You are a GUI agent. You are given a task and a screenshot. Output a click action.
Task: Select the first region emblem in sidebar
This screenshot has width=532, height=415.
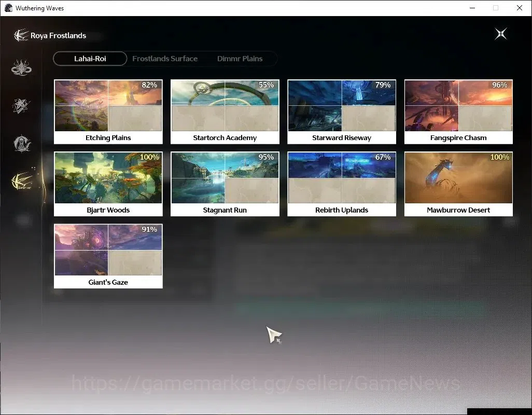point(21,67)
